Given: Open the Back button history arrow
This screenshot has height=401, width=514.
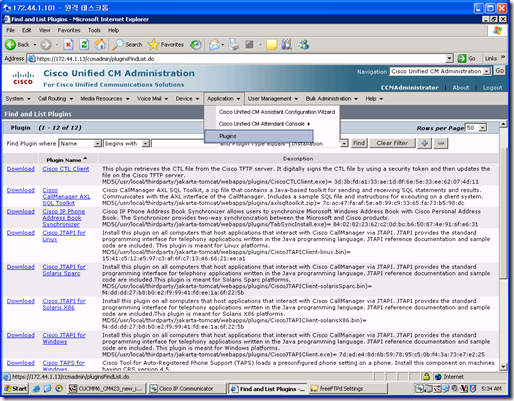Looking at the screenshot, I should [35, 45].
